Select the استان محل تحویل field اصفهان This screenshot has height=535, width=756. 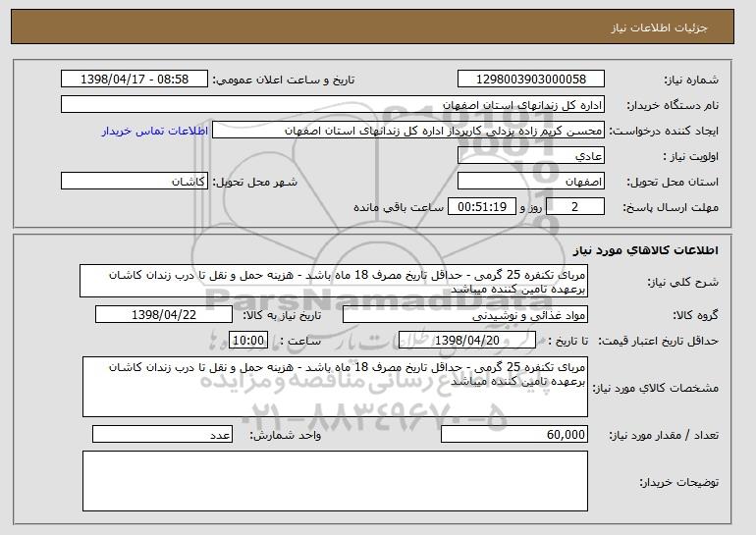(531, 182)
